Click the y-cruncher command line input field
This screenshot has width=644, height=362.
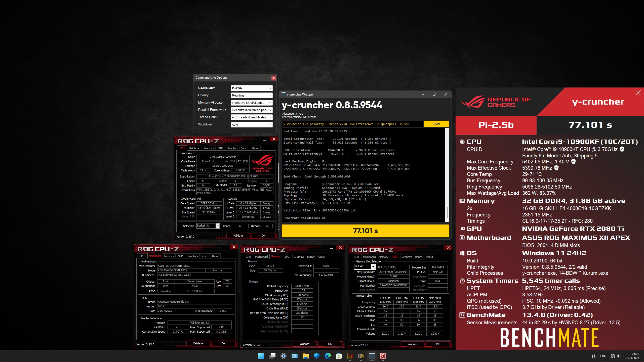pyautogui.click(x=352, y=124)
